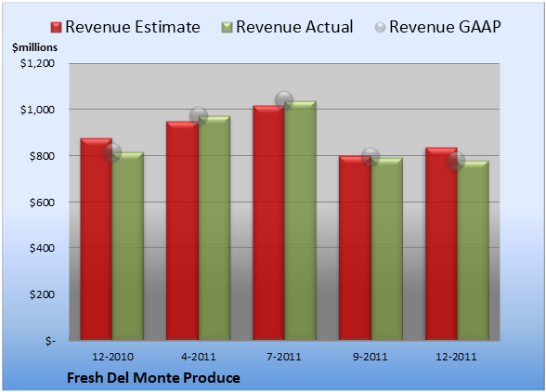The width and height of the screenshot is (546, 392).
Task: Click the "$800" y-axis value
Action: click(x=42, y=156)
